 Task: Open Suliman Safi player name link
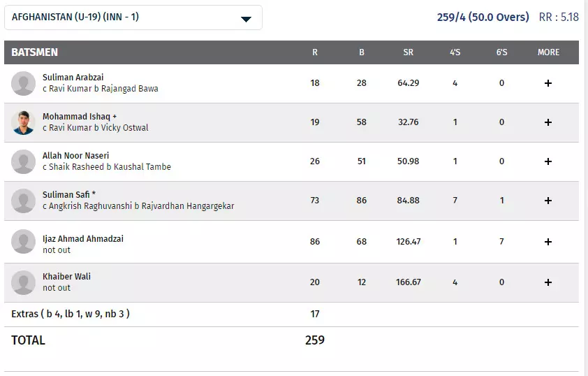[69, 195]
